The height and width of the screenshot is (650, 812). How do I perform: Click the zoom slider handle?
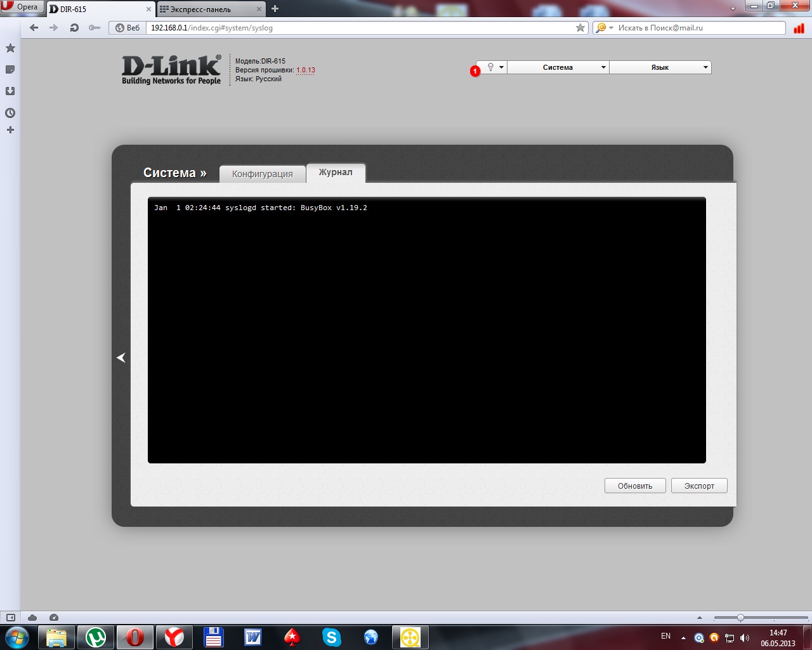740,618
